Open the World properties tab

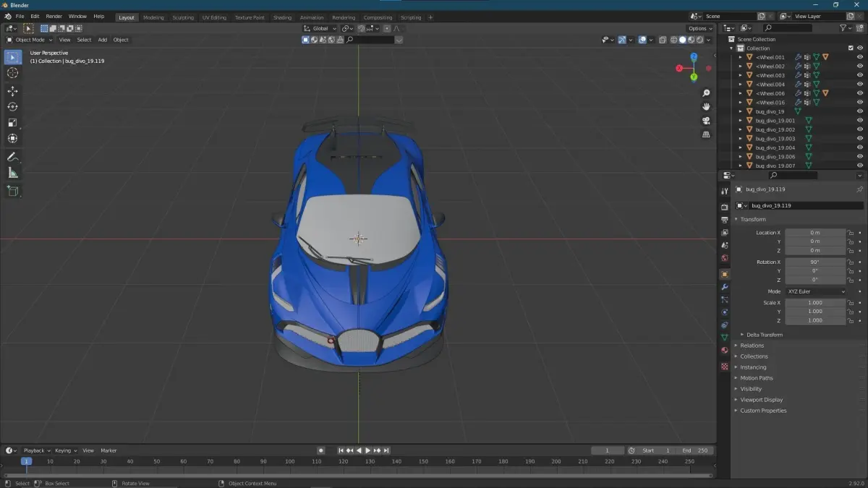coord(725,258)
